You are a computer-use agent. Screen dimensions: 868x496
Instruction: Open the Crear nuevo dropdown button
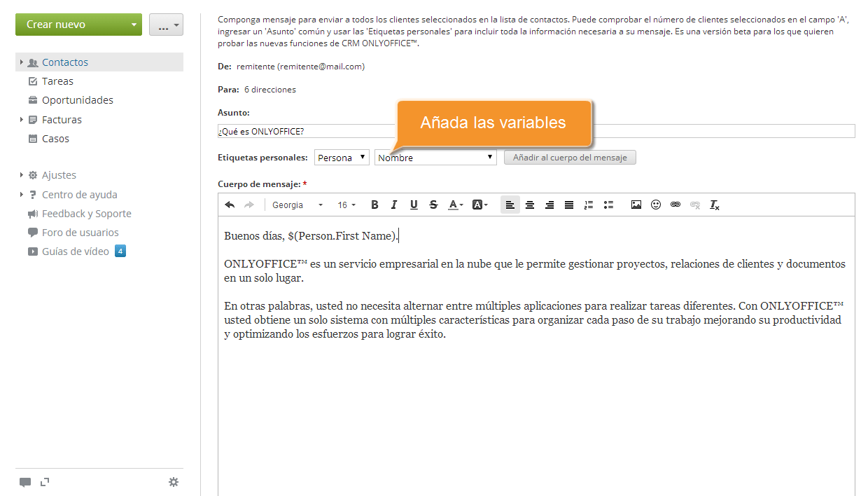pos(78,25)
